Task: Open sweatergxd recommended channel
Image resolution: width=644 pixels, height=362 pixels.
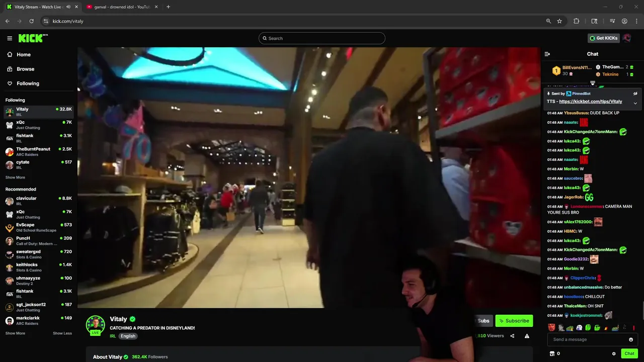Action: [x=39, y=254]
